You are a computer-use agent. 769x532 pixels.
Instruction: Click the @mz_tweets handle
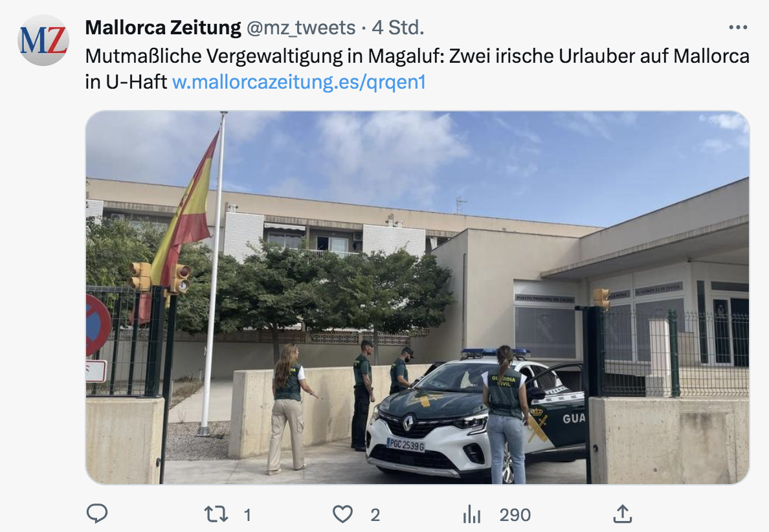[300, 28]
